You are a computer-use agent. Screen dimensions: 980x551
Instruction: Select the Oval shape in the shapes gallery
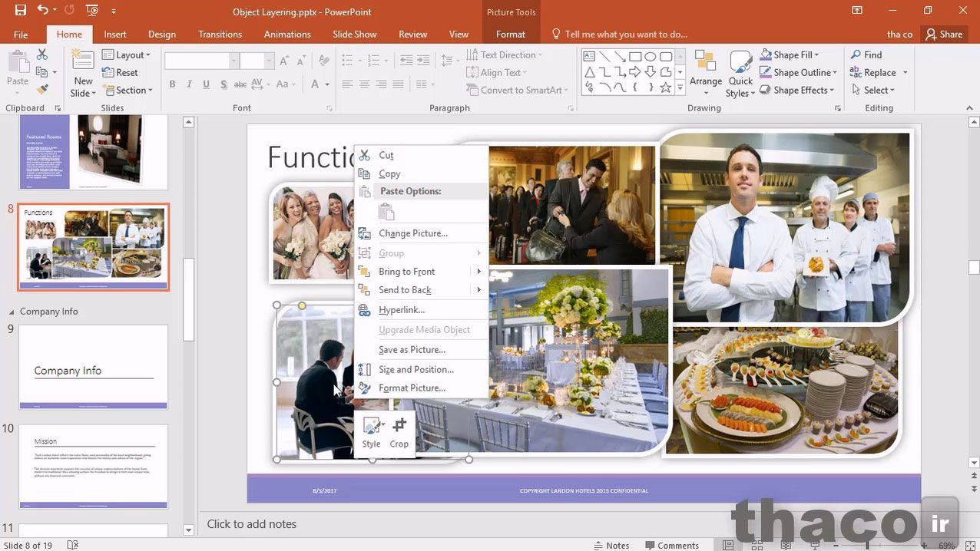[651, 57]
